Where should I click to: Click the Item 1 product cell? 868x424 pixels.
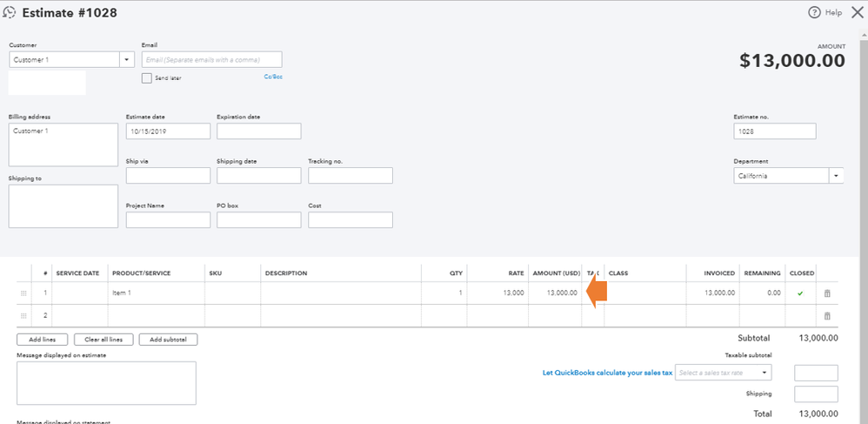point(157,293)
